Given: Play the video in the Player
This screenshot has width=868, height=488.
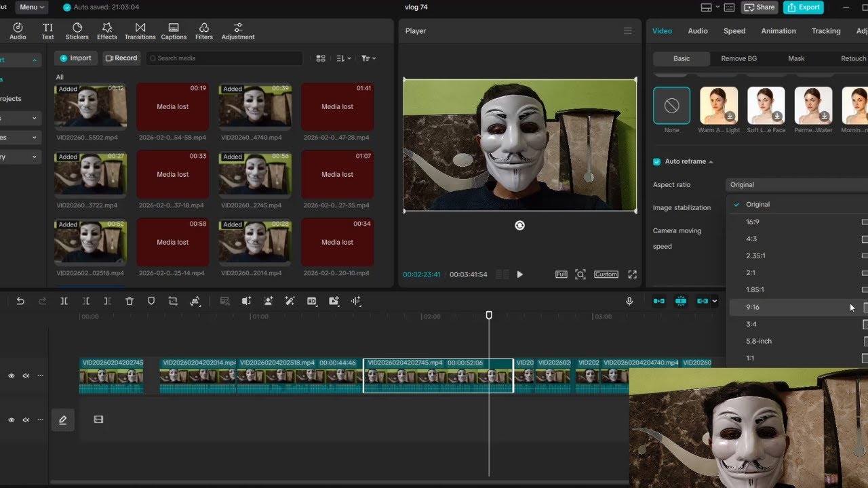Looking at the screenshot, I should (520, 274).
